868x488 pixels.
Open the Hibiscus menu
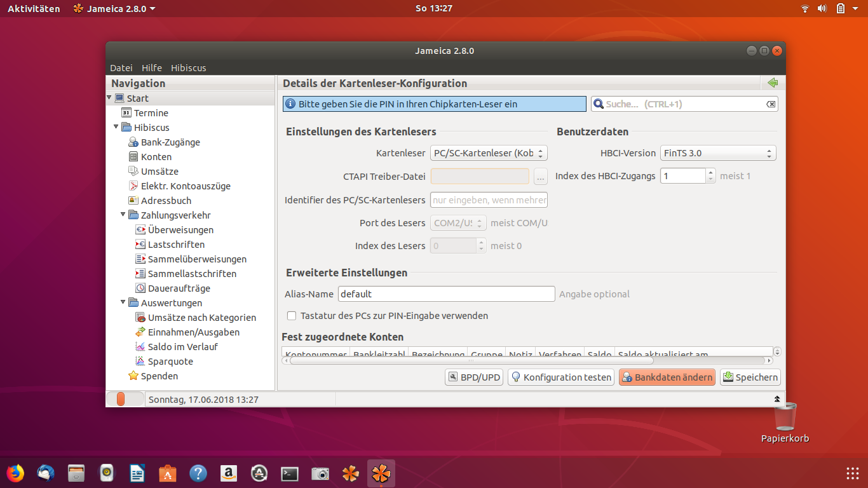(189, 68)
